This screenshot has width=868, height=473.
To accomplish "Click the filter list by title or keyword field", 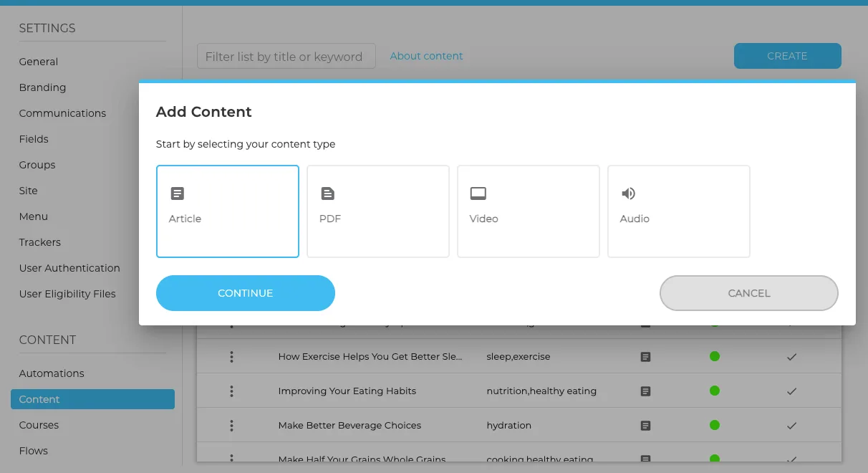I will 286,55.
